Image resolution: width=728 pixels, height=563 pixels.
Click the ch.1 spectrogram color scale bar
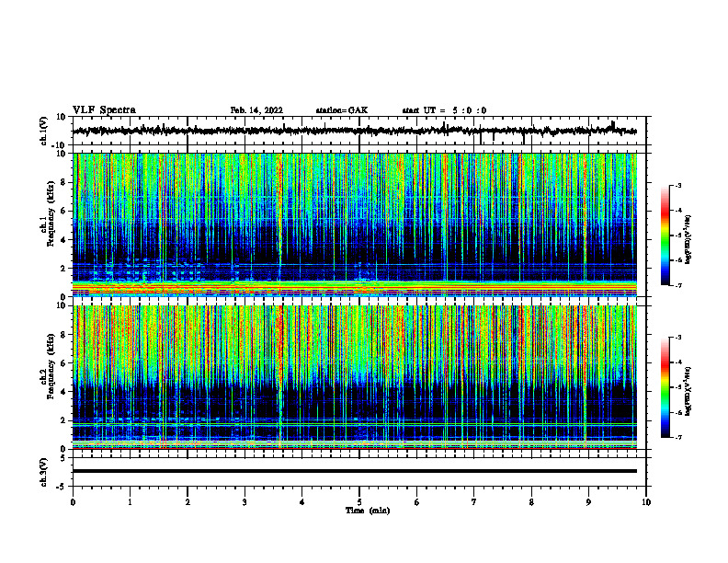(665, 236)
